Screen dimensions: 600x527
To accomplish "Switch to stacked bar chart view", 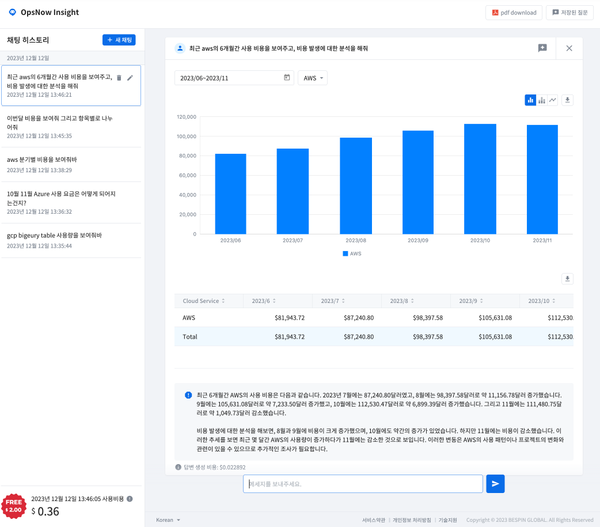I will (x=542, y=100).
